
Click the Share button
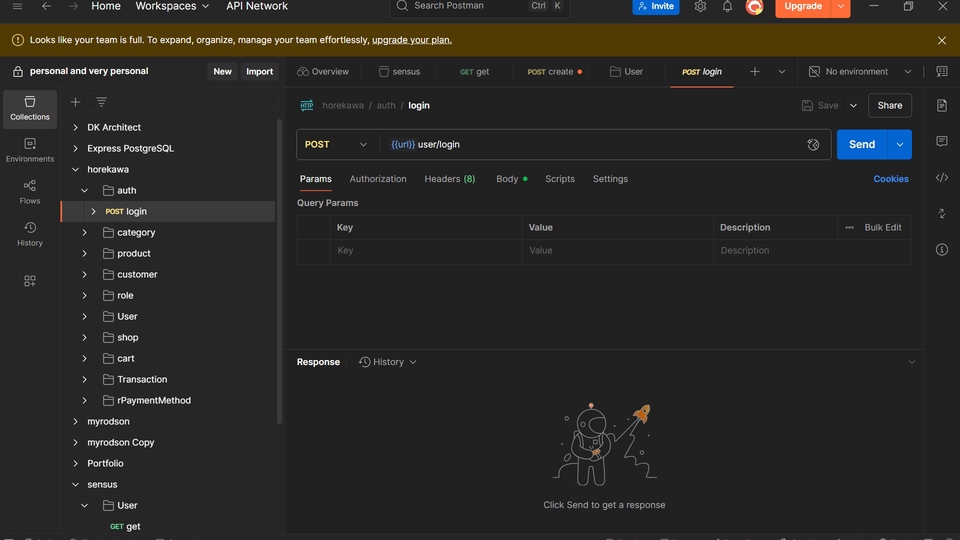[x=889, y=105]
